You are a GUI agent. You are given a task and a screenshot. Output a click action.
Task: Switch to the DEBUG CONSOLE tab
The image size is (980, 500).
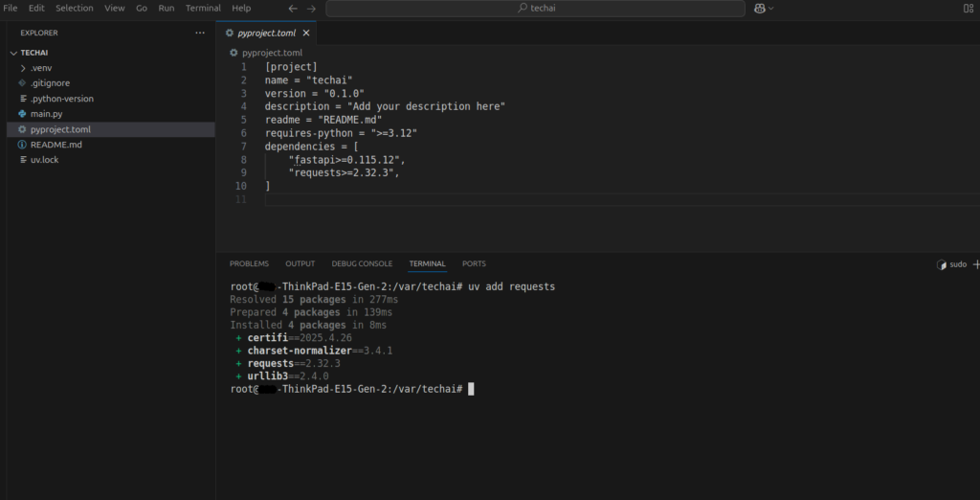click(362, 264)
